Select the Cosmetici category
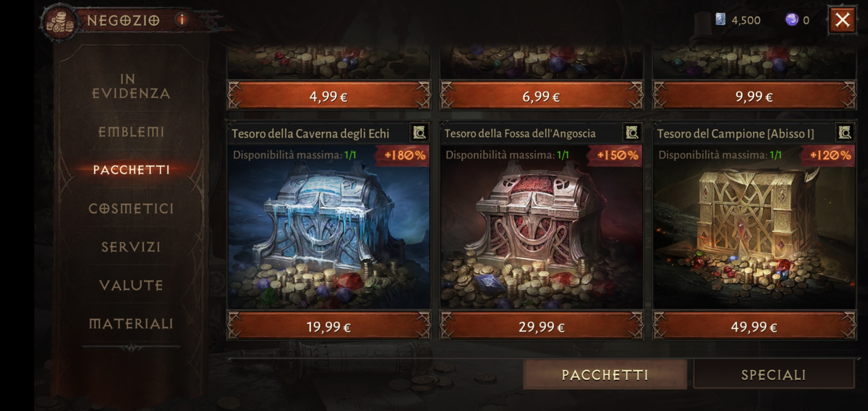Screen dimensions: 868x411 [131, 209]
